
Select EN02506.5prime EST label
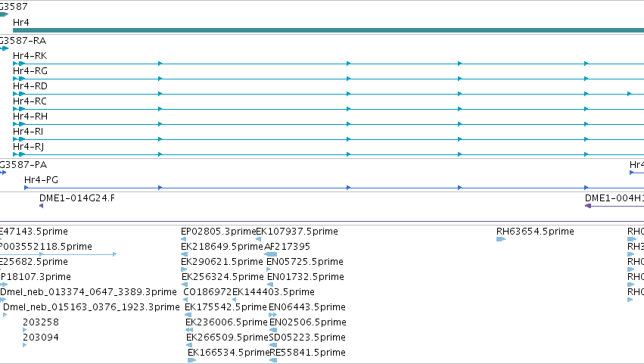(308, 323)
